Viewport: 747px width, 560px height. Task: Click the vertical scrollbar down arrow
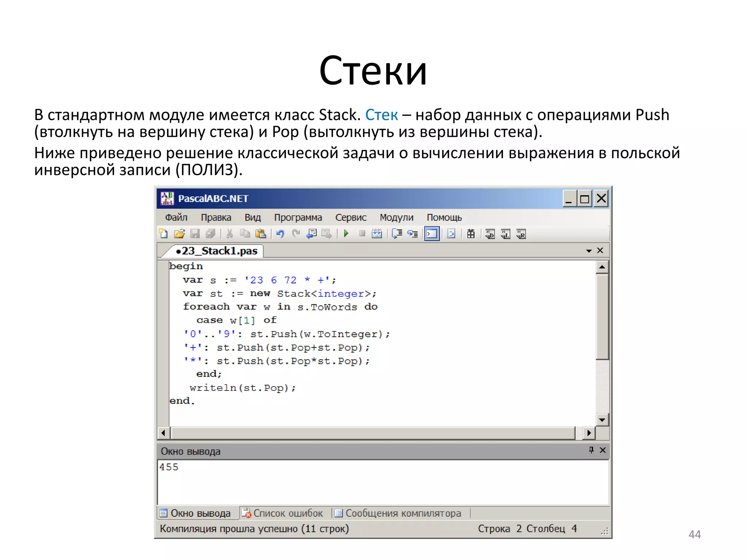point(602,420)
